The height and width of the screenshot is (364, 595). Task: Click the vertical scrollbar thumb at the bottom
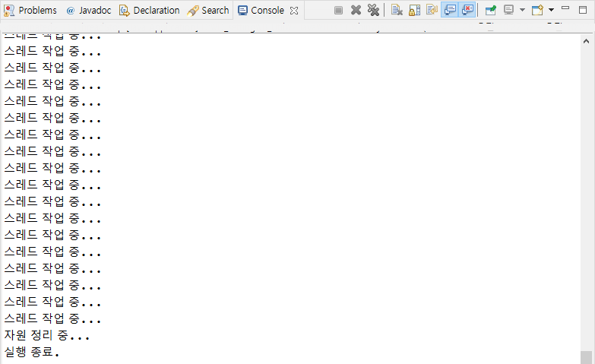coord(587,358)
